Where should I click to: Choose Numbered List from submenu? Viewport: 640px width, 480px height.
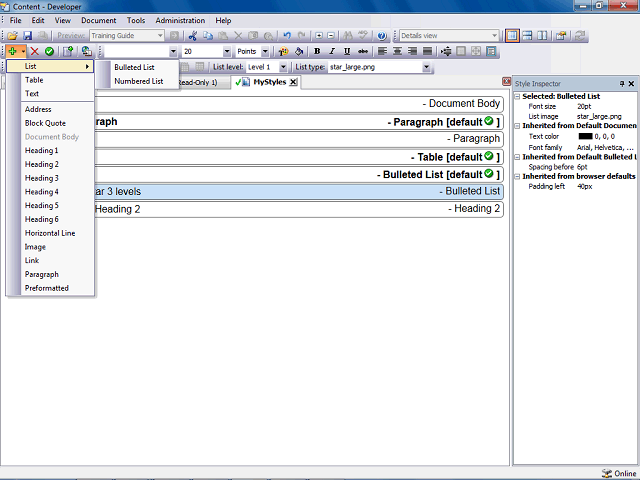click(139, 81)
